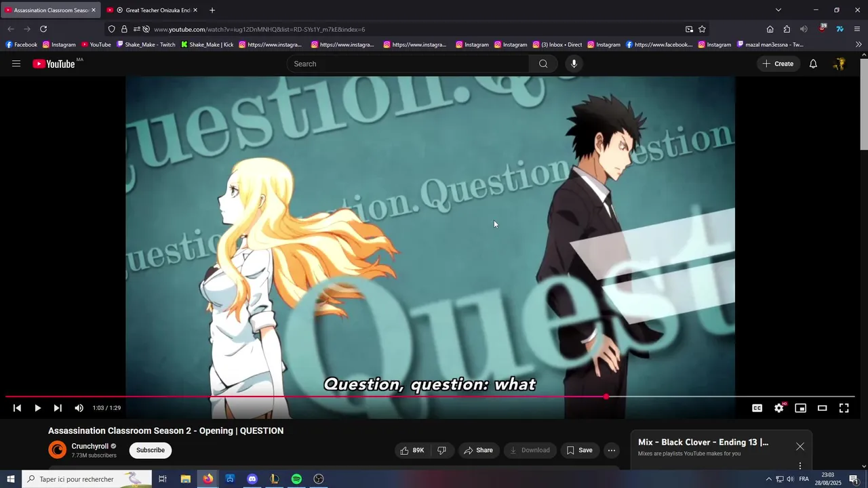Open the Facebook bookmark
Screen dimensions: 868x488
(21, 45)
